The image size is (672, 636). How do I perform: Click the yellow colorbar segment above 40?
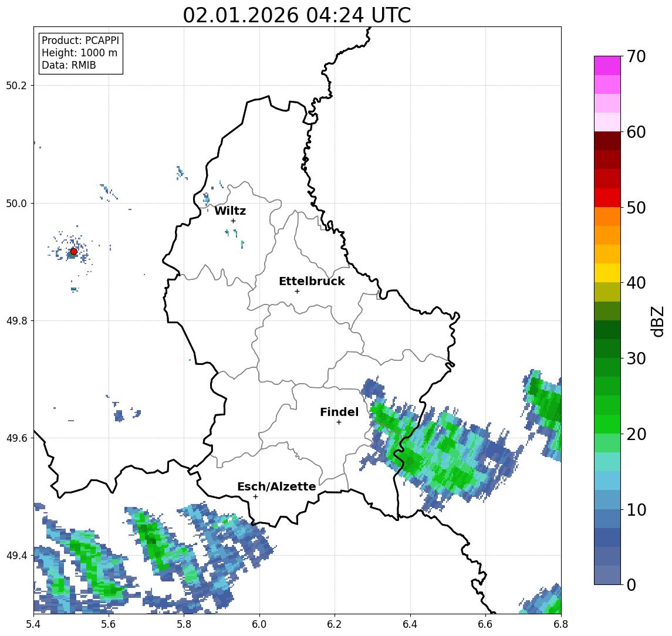tap(607, 273)
